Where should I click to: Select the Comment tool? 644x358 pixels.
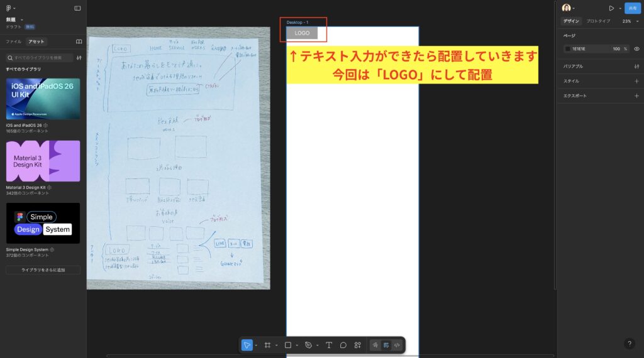pos(343,345)
